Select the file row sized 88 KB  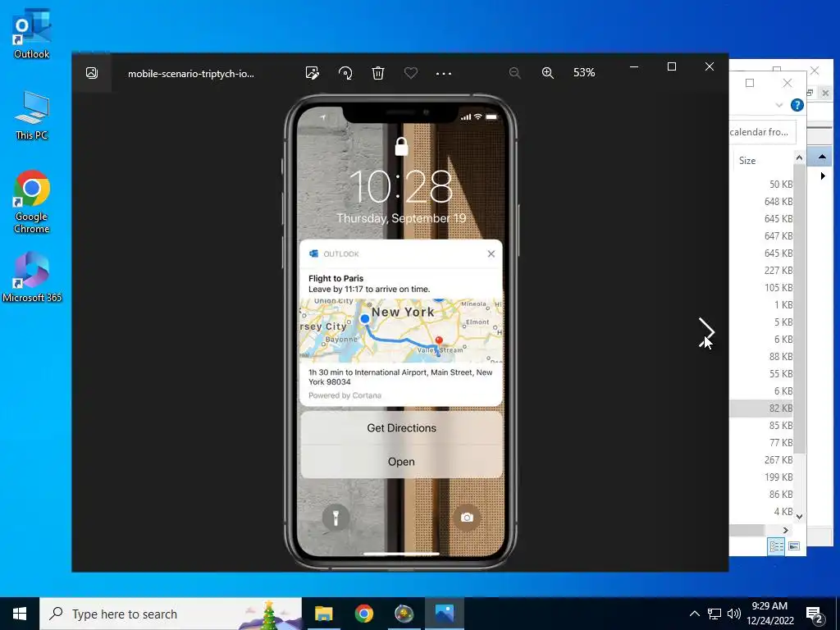tap(761, 356)
